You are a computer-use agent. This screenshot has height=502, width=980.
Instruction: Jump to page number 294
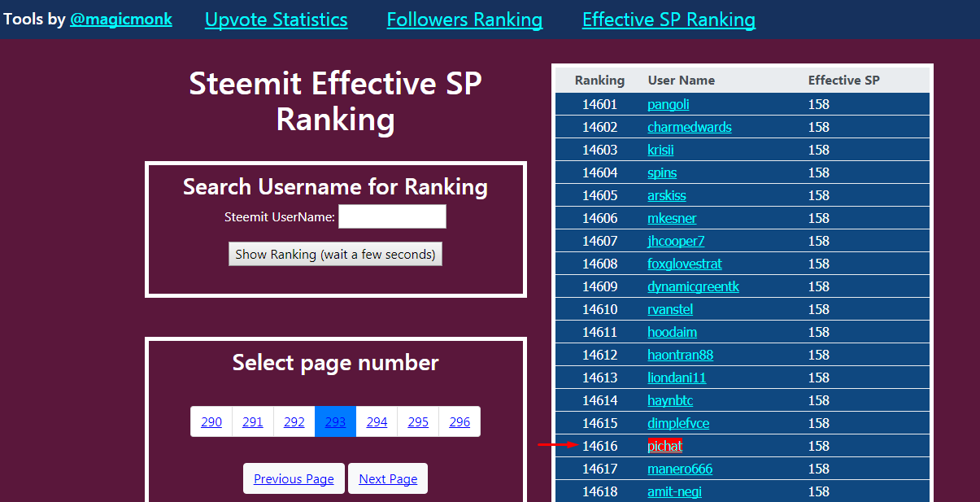[377, 421]
